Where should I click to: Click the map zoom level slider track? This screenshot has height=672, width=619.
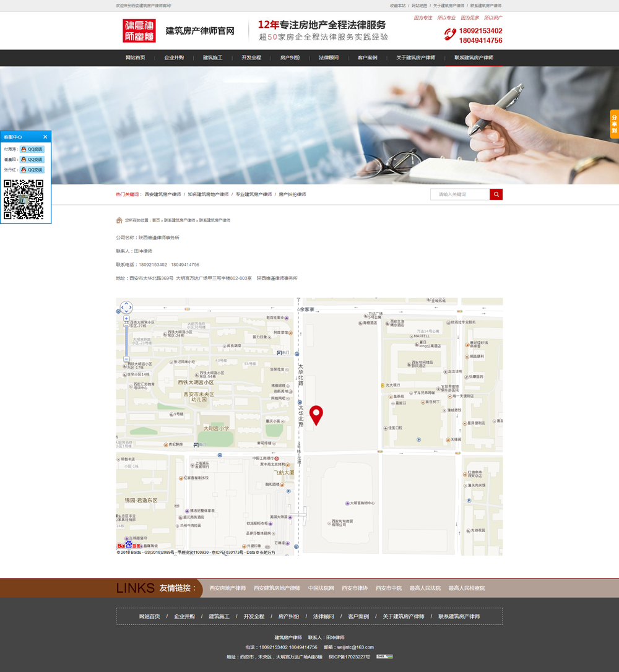coord(126,339)
